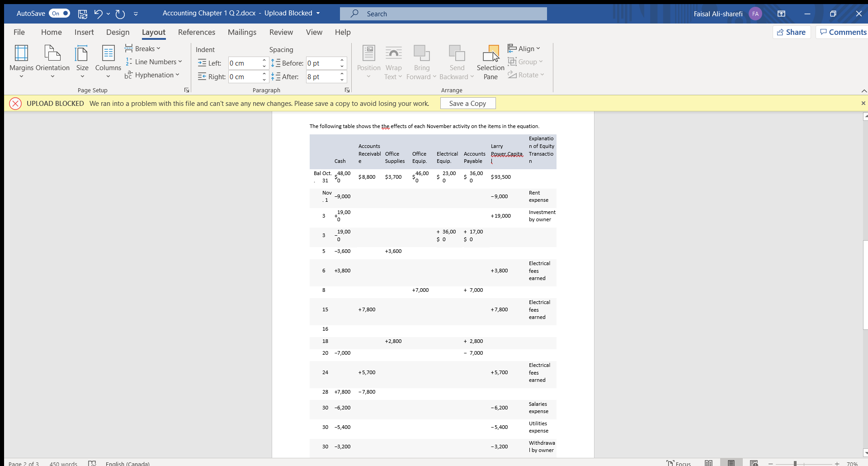Open the Mailings ribbon tab
The image size is (868, 466).
tap(242, 32)
